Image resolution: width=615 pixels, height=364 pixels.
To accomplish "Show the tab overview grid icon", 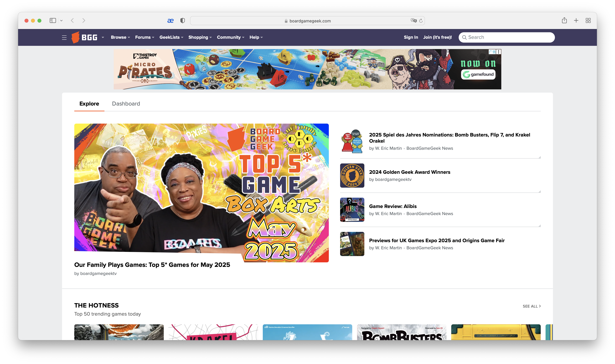I will pos(588,21).
